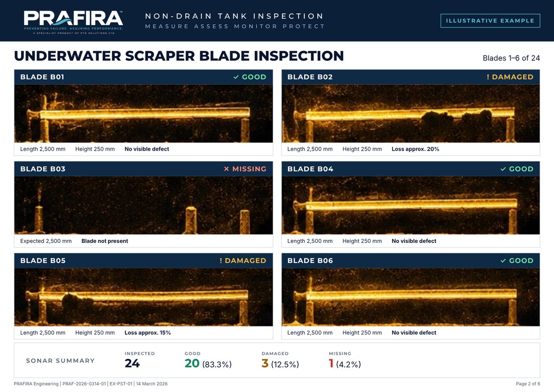The image size is (554, 392).
Task: Select the BLADE B02 header title
Action: pyautogui.click(x=310, y=77)
